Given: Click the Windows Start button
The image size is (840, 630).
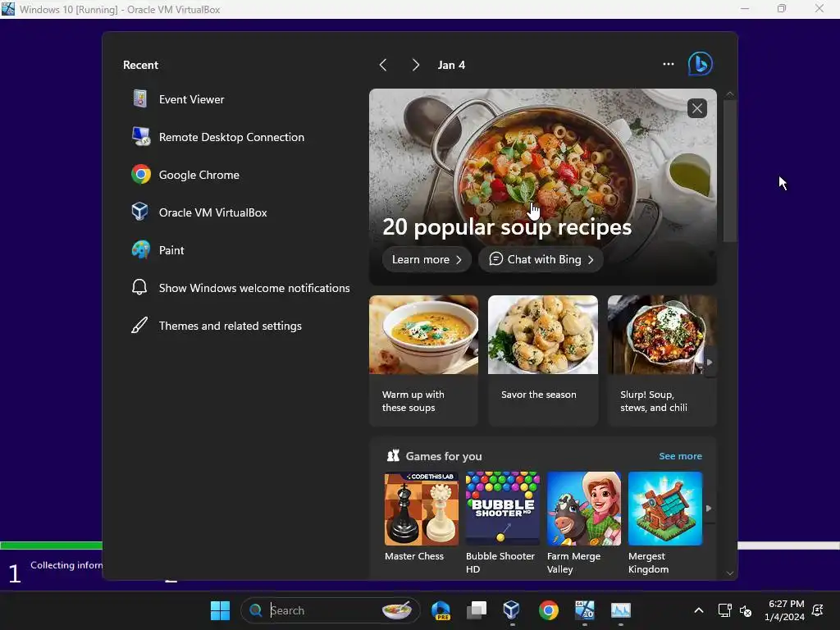Looking at the screenshot, I should coord(220,610).
